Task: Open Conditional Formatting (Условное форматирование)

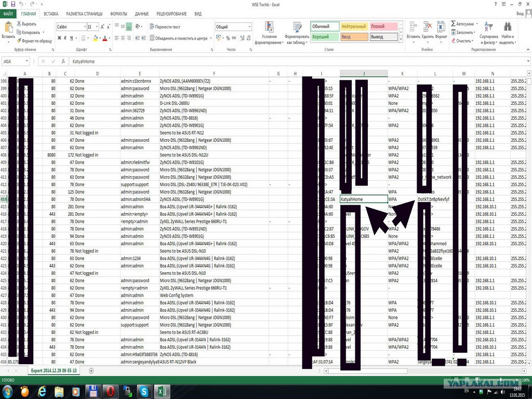Action: pyautogui.click(x=270, y=33)
